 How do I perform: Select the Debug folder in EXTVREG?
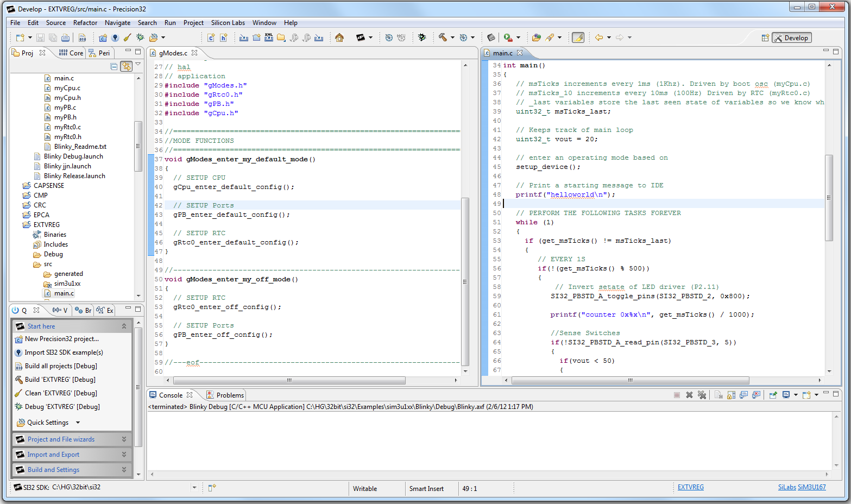click(53, 254)
